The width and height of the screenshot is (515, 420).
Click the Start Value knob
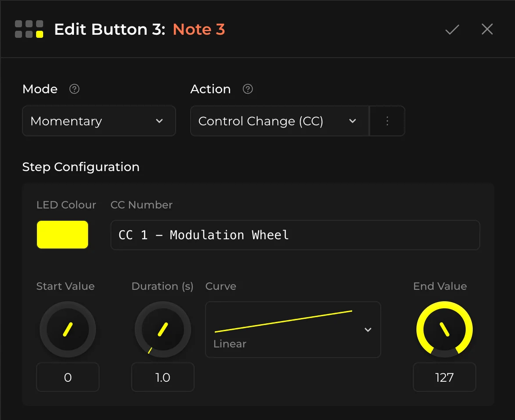coord(67,330)
